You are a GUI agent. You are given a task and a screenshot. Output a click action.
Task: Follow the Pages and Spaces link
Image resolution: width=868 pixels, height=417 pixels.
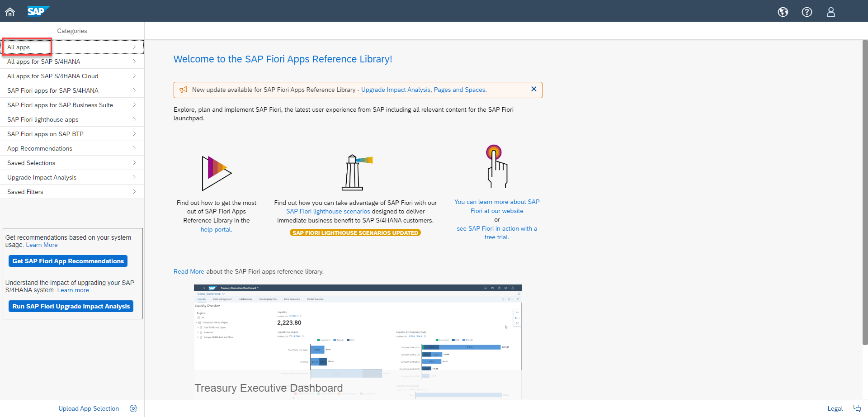[460, 90]
